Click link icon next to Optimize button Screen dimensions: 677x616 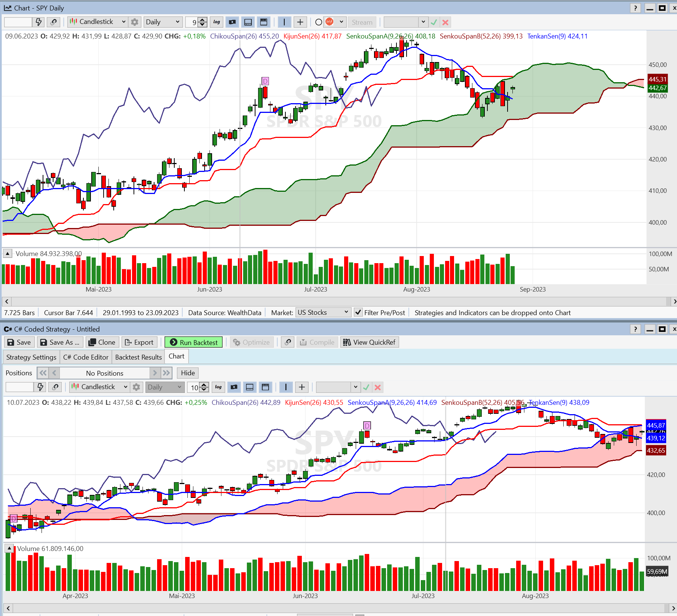point(288,342)
